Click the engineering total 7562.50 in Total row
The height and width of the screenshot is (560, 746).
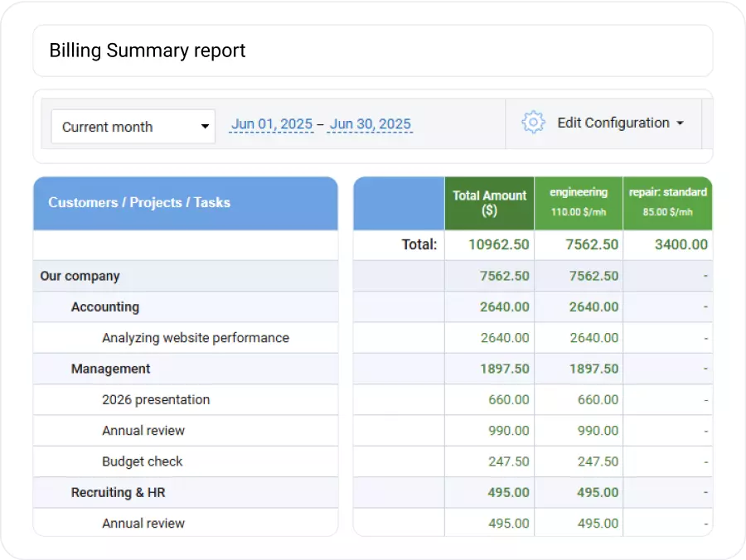(x=592, y=244)
